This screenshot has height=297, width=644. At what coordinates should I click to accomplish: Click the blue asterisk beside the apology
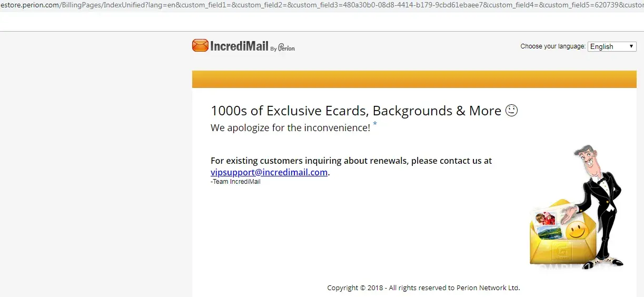click(x=375, y=125)
